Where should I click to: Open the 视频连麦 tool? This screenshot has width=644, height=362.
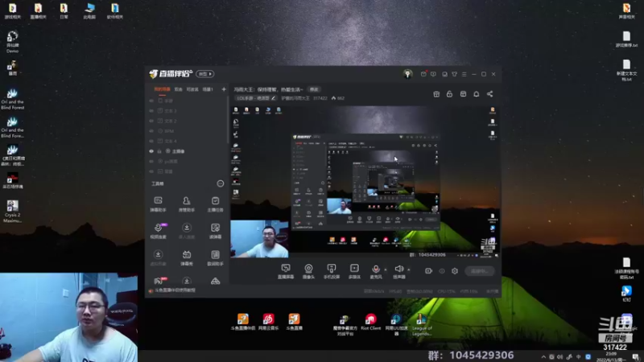(158, 231)
